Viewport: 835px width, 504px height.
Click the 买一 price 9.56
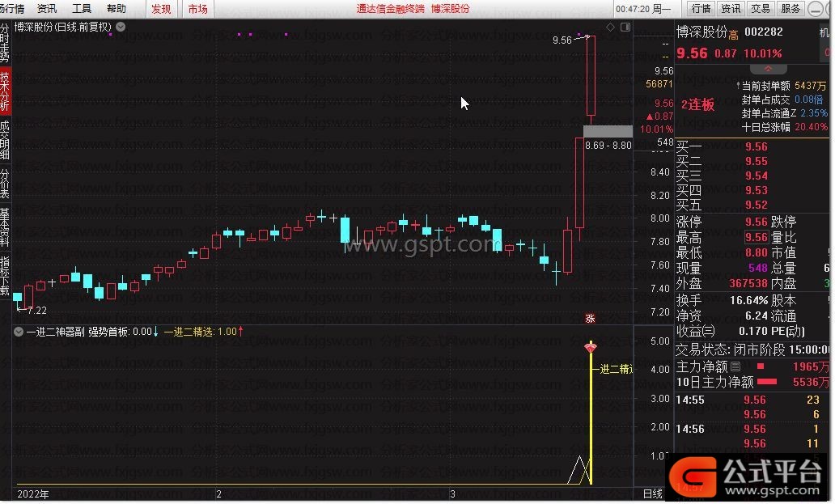757,146
